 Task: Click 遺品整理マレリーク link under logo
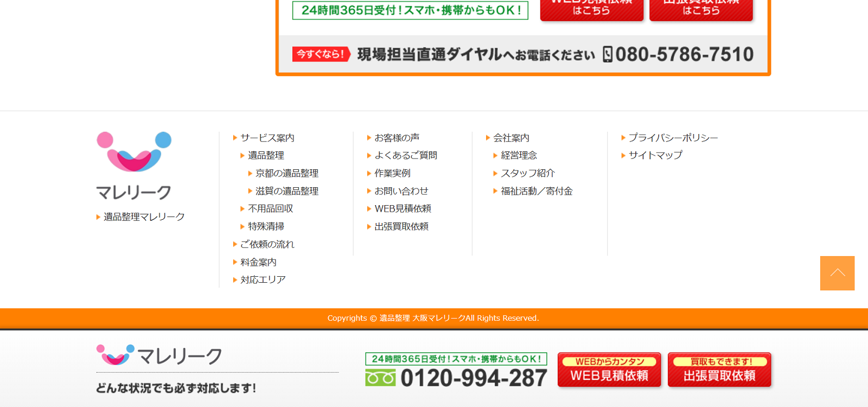tap(144, 217)
